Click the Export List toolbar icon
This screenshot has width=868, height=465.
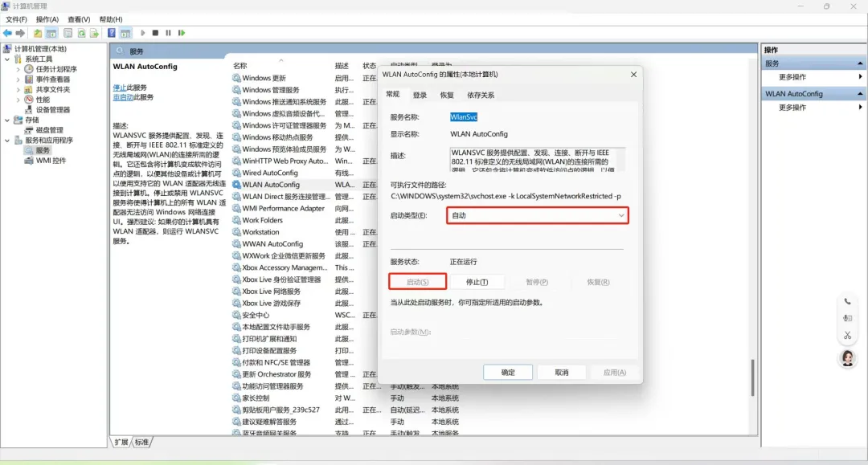pyautogui.click(x=93, y=33)
